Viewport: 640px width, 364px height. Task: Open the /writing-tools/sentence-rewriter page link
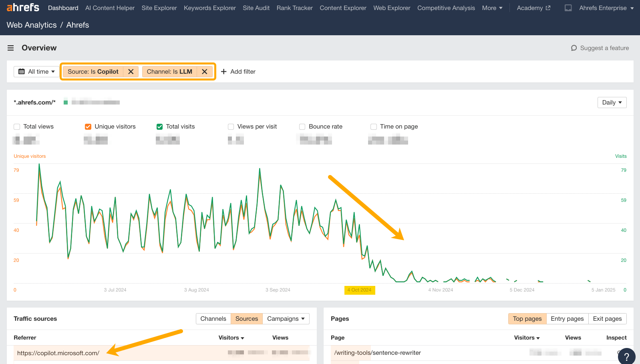coord(378,353)
